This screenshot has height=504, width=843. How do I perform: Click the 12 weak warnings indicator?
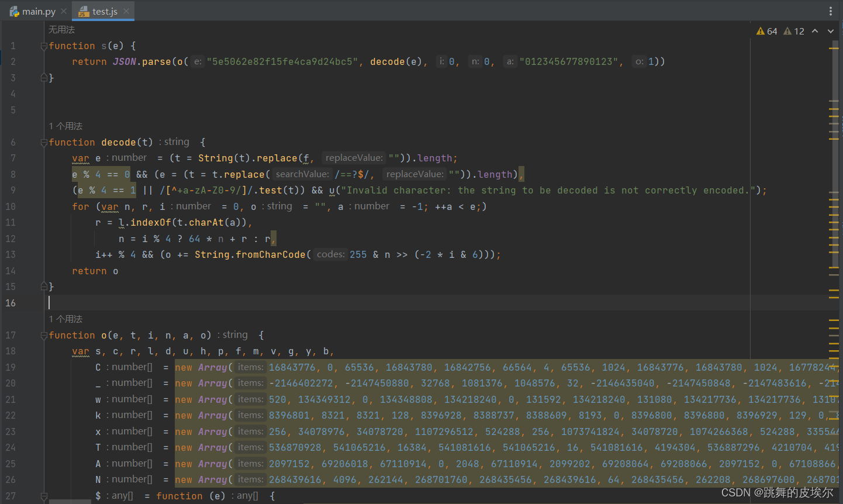pos(794,31)
